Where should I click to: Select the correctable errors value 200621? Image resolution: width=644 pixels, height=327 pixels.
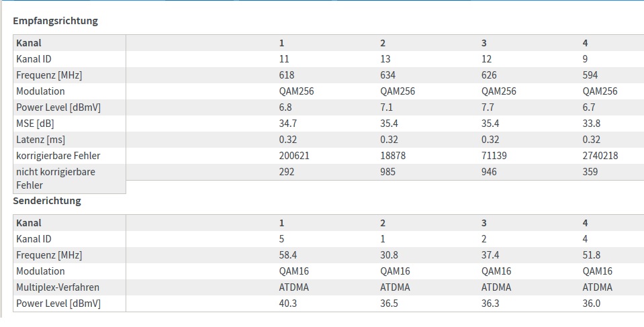[x=294, y=156]
